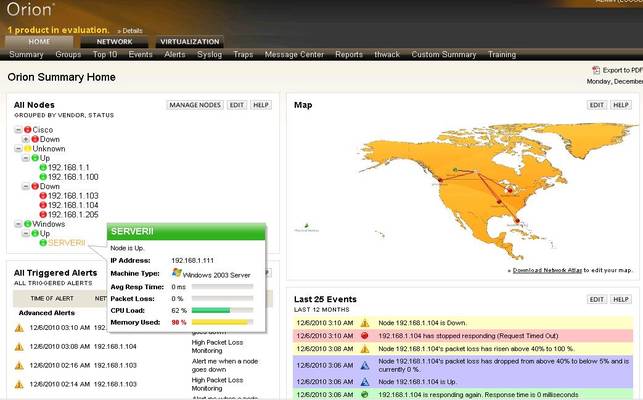
Task: Click the Export to PDF icon
Action: tap(596, 70)
